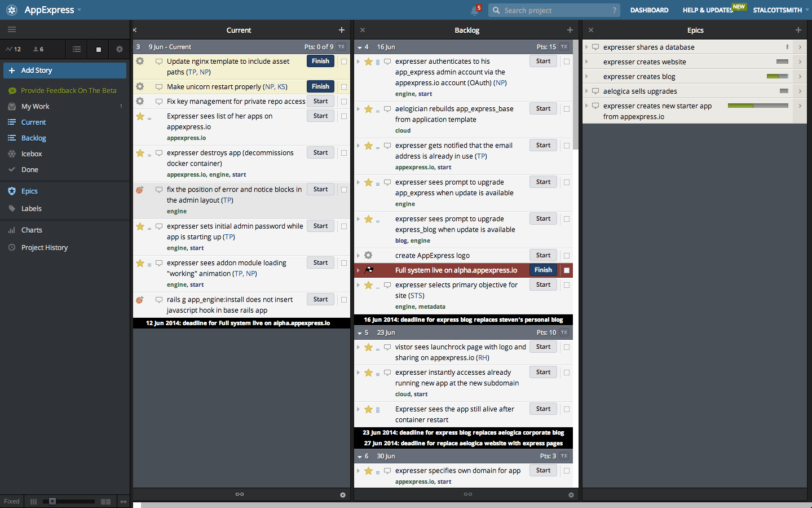This screenshot has height=508, width=812.
Task: Click star icon on expresser destroys app story
Action: (x=140, y=153)
